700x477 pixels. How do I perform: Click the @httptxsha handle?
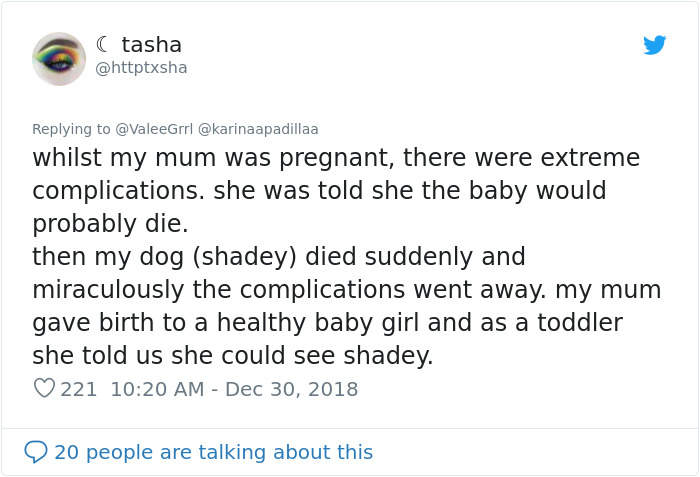(141, 68)
